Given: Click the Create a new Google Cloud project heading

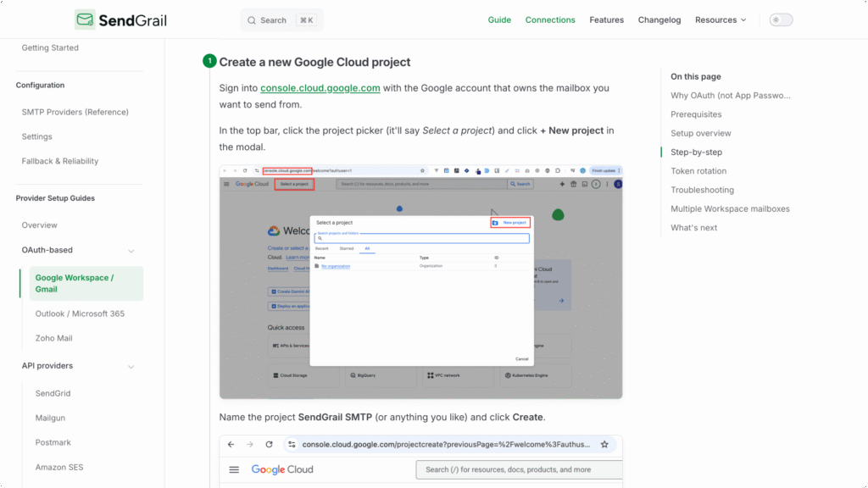Looking at the screenshot, I should click(314, 62).
